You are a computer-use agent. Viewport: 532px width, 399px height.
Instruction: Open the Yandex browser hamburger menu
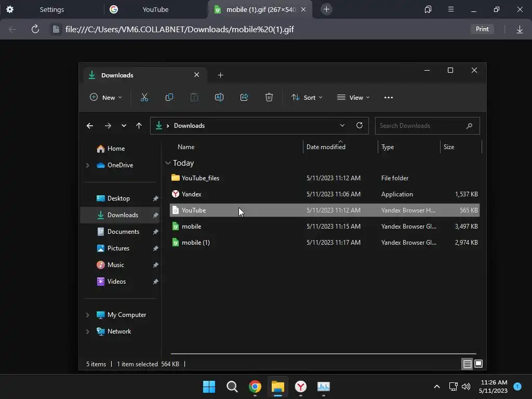pos(451,9)
